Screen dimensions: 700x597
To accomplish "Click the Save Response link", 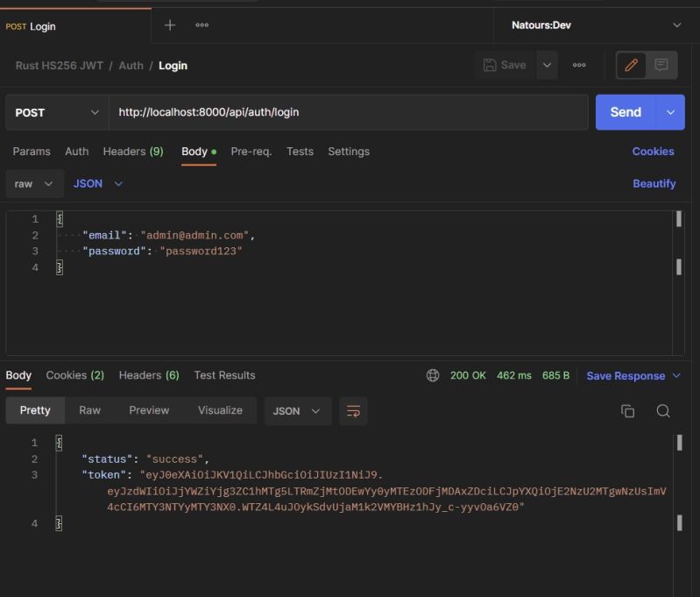I will (x=626, y=376).
